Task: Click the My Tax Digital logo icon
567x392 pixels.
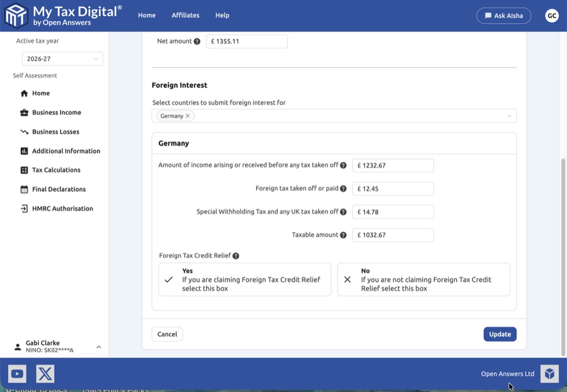Action: click(x=16, y=16)
